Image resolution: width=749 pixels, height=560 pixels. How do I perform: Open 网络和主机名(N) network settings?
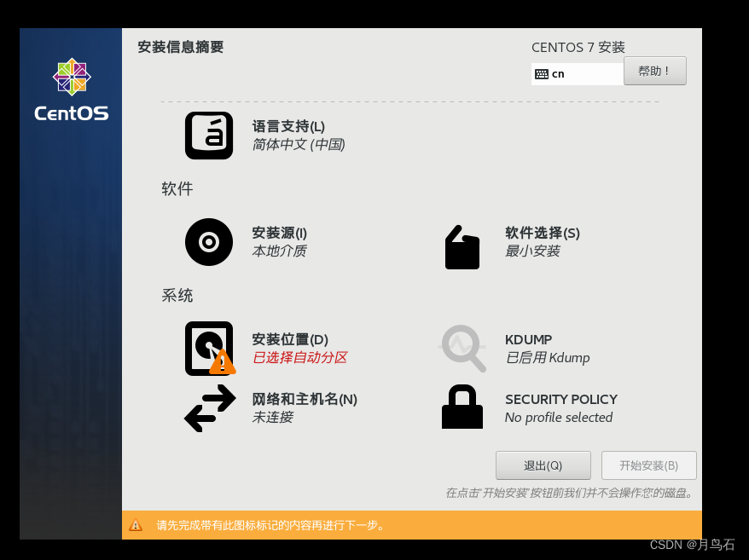pyautogui.click(x=305, y=399)
